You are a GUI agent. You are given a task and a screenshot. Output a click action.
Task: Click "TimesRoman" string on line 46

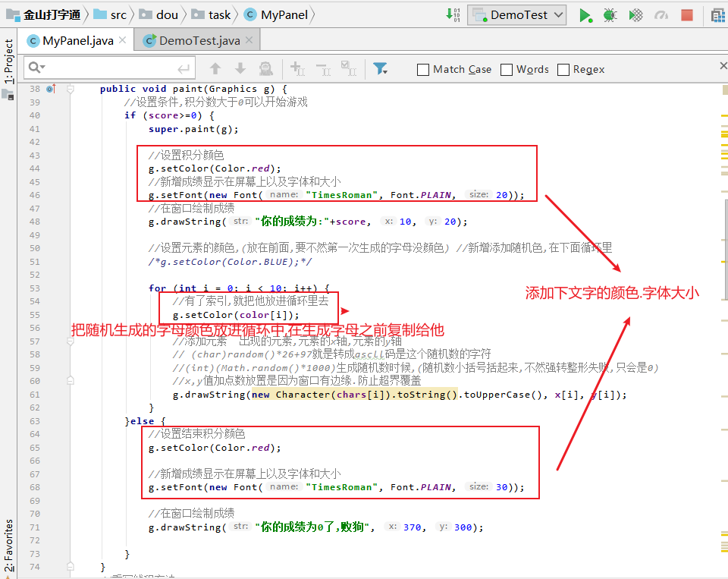pos(341,195)
